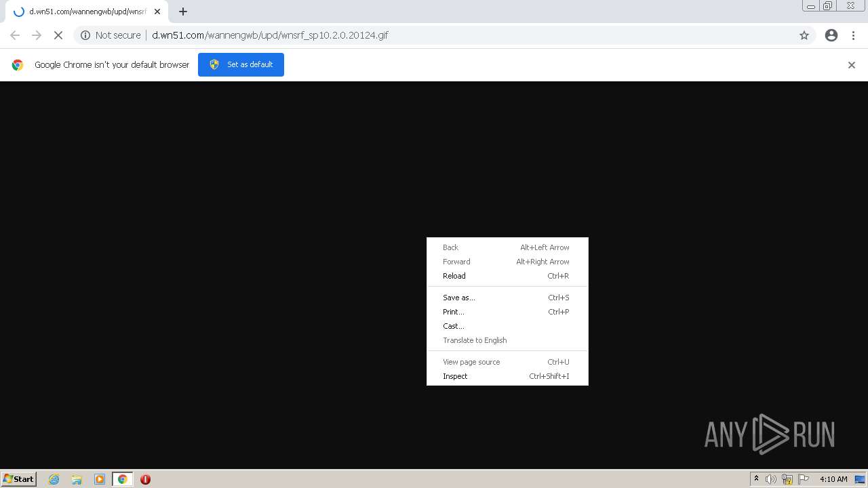868x488 pixels.
Task: Close the current browser tab
Action: click(157, 12)
